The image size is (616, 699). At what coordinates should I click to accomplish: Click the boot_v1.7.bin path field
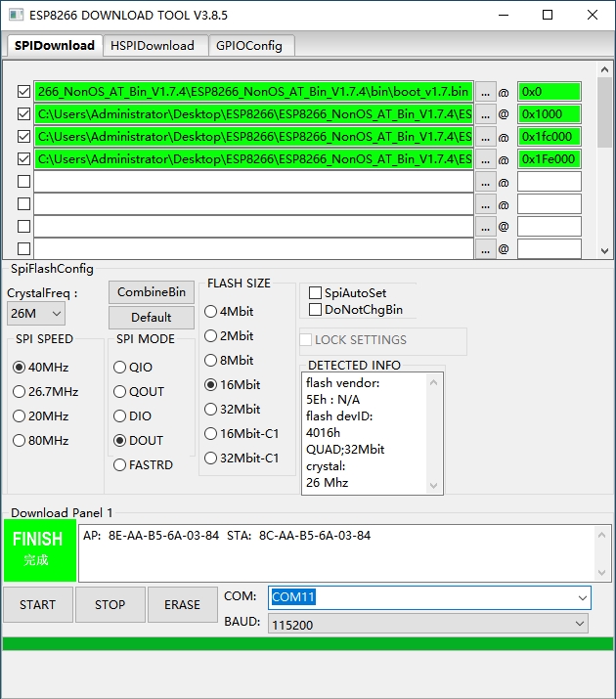(253, 92)
